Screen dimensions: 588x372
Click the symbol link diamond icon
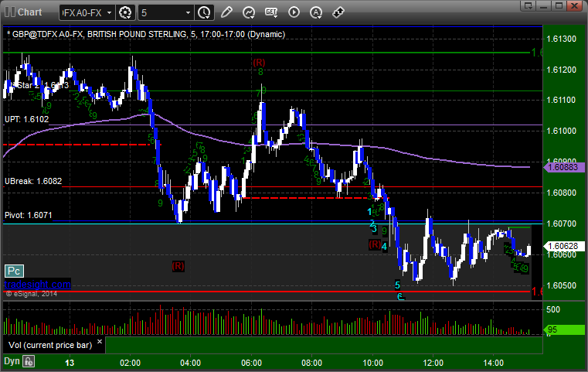tap(338, 12)
